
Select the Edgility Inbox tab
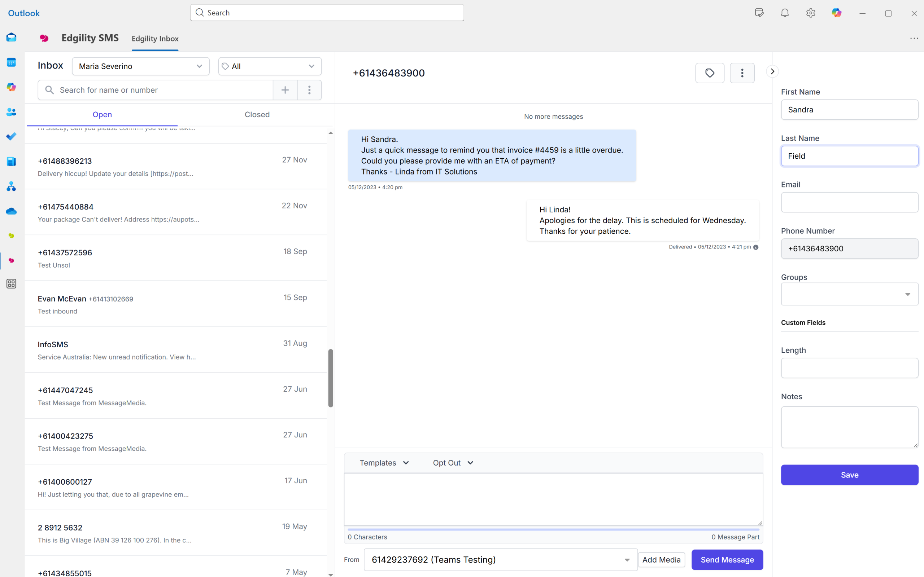[155, 39]
